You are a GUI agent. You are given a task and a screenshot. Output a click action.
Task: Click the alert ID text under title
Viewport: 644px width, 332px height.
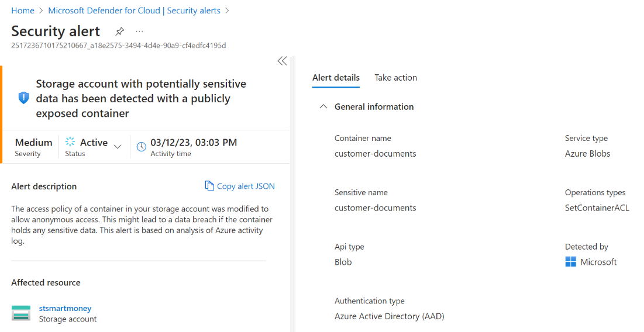coord(118,46)
